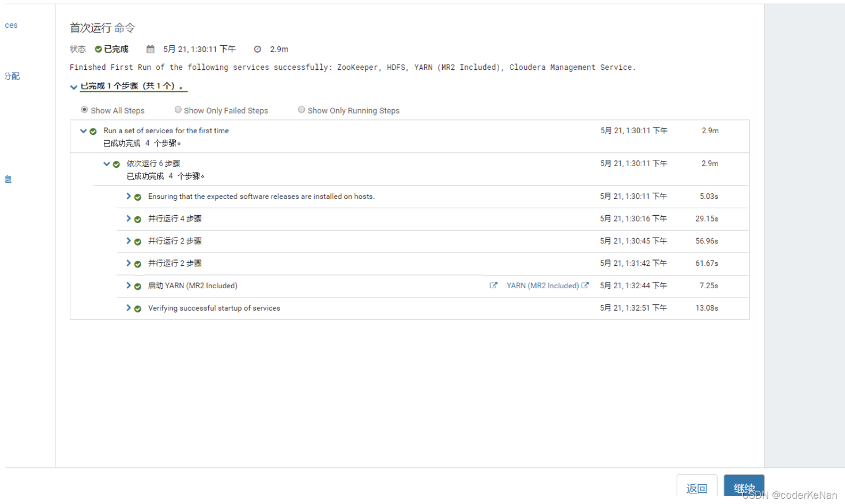Click the 7.25s duration value
This screenshot has width=845, height=504.
709,286
